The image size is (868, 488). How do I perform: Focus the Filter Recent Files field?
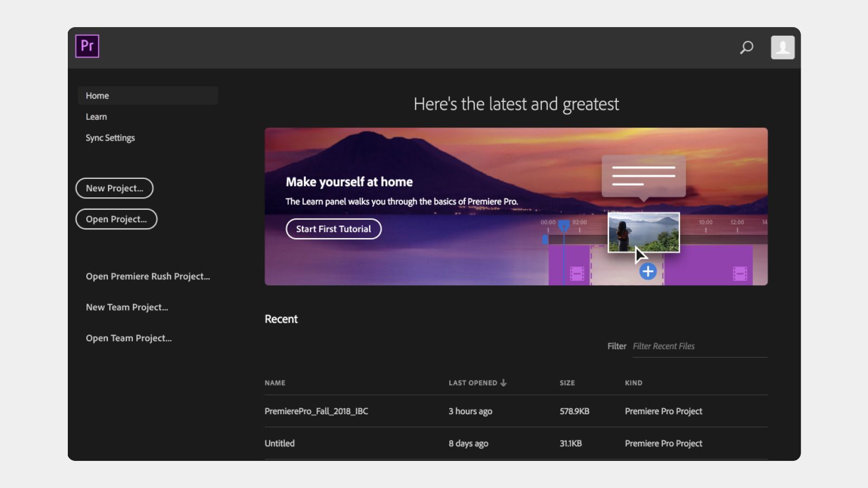coord(700,346)
